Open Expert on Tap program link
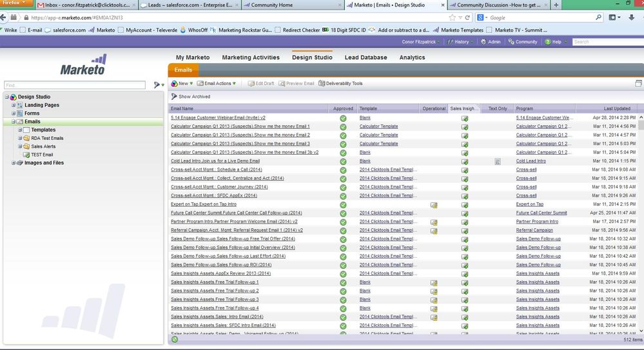 pos(530,204)
